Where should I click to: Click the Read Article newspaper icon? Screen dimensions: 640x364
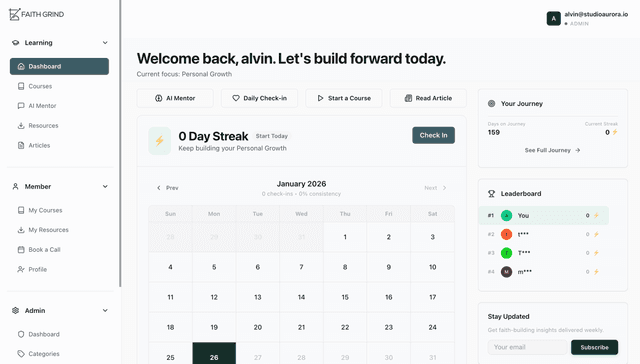pos(408,98)
